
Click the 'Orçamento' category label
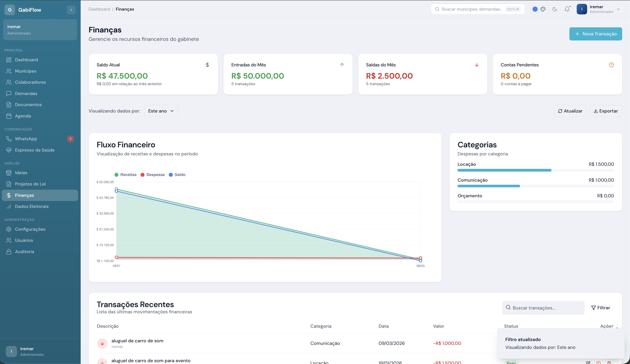click(x=470, y=196)
